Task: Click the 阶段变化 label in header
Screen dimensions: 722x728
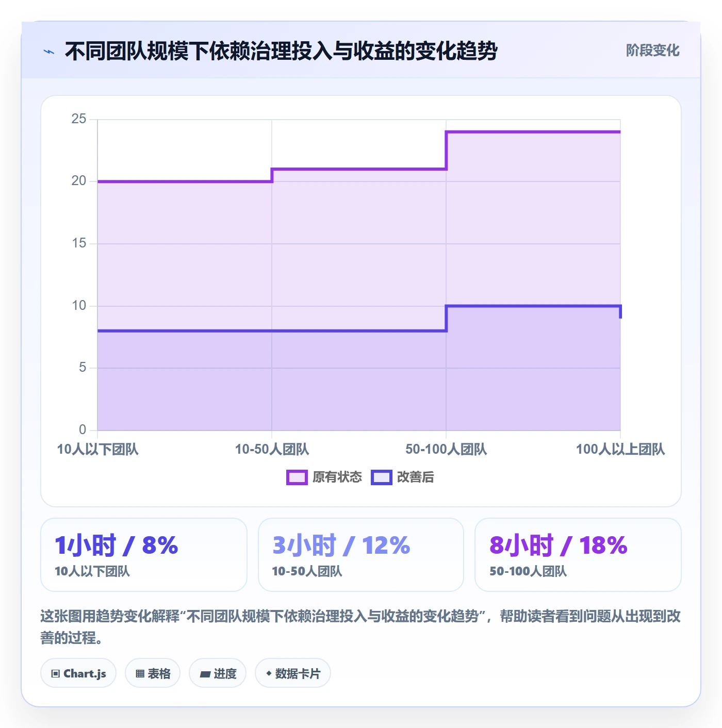Action: pyautogui.click(x=653, y=51)
